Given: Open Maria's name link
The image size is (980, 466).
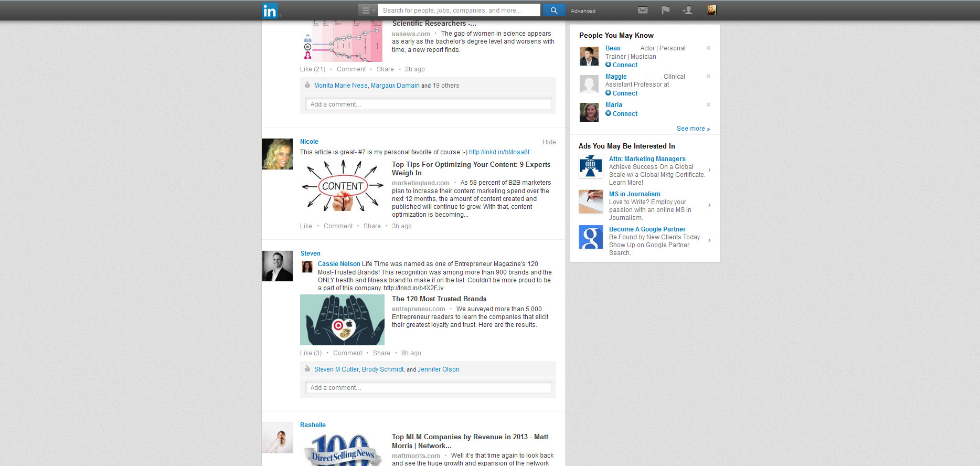Looking at the screenshot, I should 613,105.
